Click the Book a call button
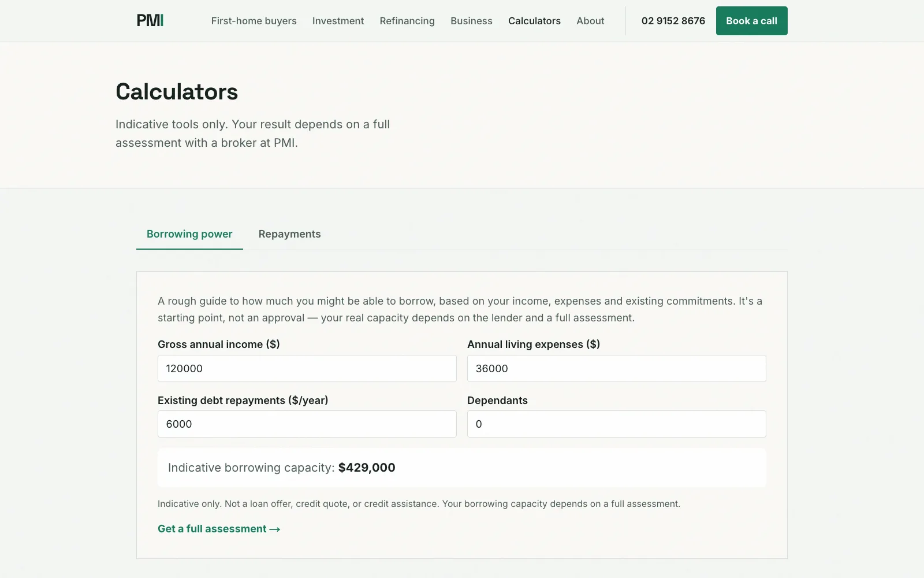 751,21
